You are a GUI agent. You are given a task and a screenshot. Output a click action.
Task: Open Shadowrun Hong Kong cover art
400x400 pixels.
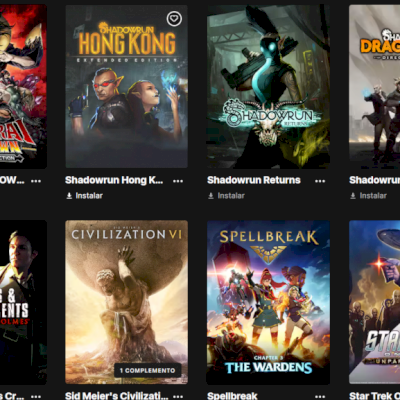pyautogui.click(x=126, y=86)
